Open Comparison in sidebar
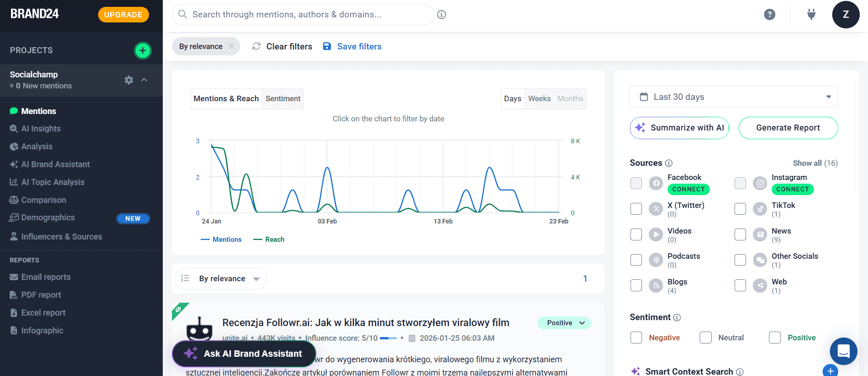This screenshot has height=376, width=868. 44,200
